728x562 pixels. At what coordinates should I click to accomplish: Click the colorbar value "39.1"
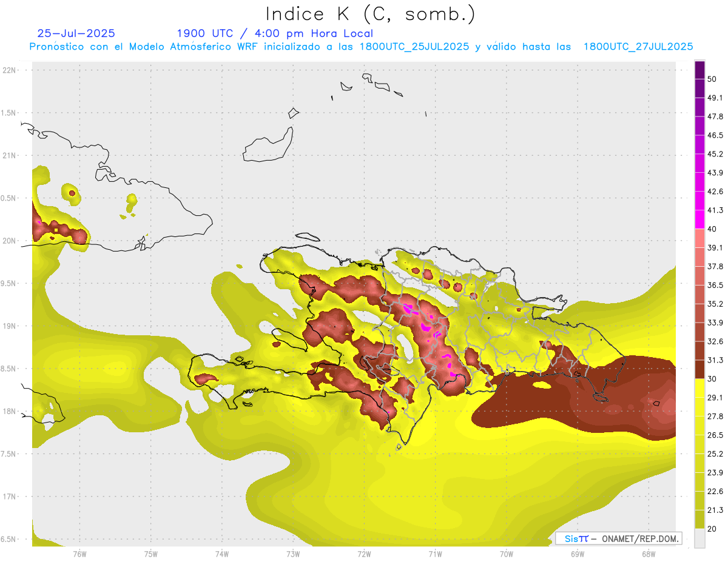pos(715,248)
